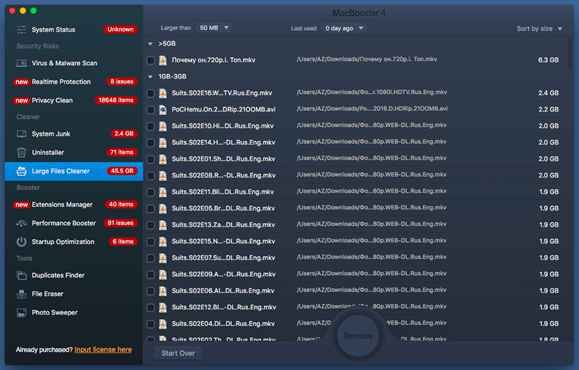Click the file icon of Почему он.720p mkv
Viewport: 579px width, 370px height.
pos(162,60)
